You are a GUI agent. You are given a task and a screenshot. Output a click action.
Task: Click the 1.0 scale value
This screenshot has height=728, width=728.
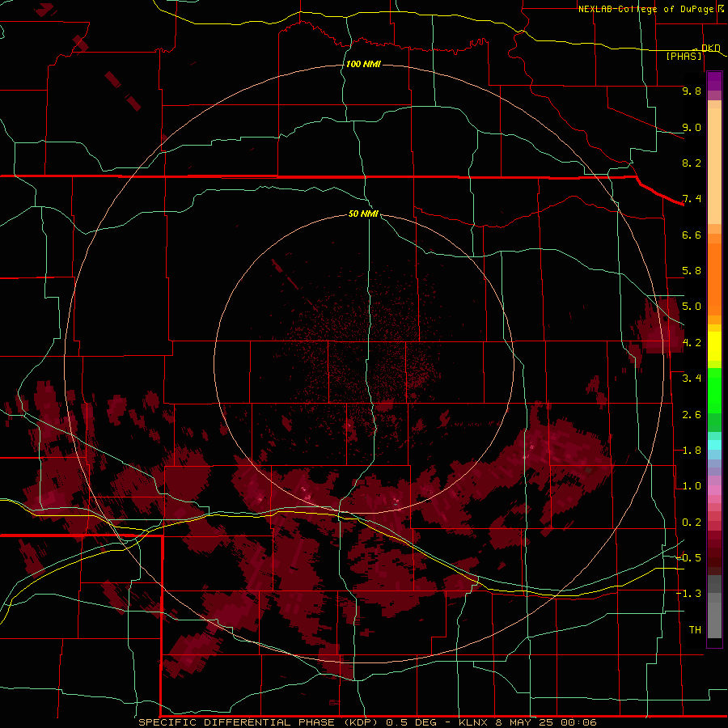pyautogui.click(x=692, y=486)
